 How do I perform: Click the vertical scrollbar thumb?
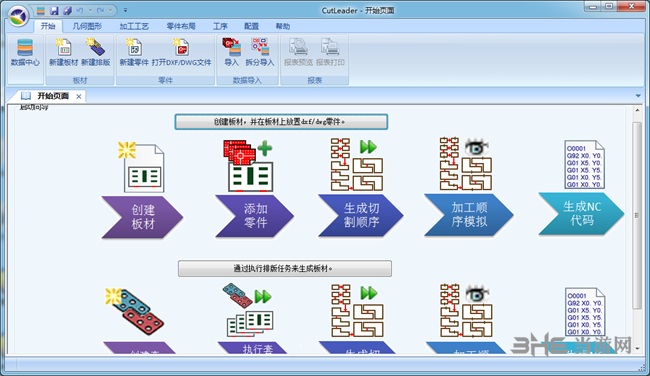[637, 215]
